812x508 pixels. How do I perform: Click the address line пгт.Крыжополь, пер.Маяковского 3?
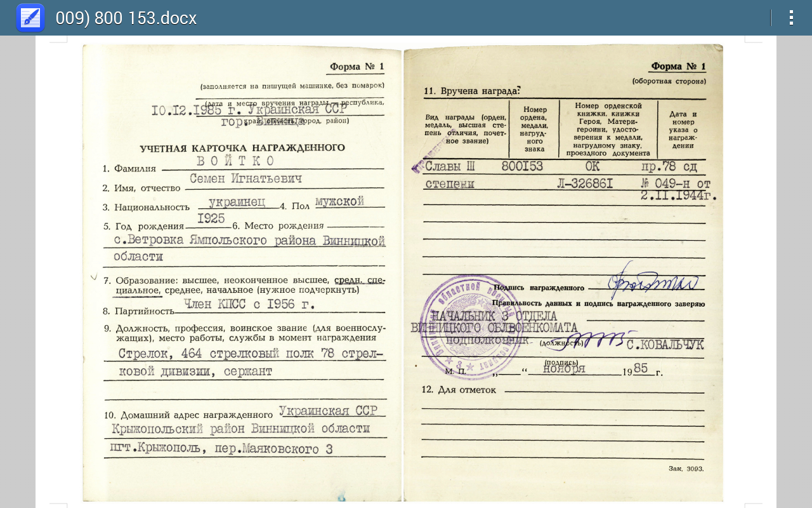click(x=221, y=449)
